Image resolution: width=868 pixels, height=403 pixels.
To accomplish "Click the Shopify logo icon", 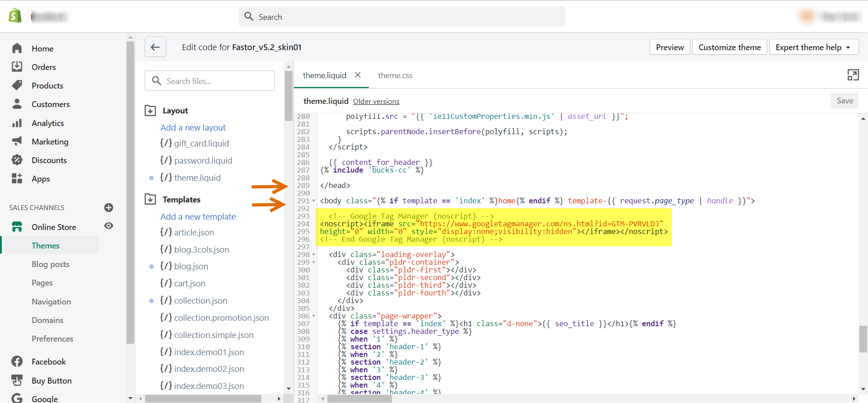I will pos(15,16).
